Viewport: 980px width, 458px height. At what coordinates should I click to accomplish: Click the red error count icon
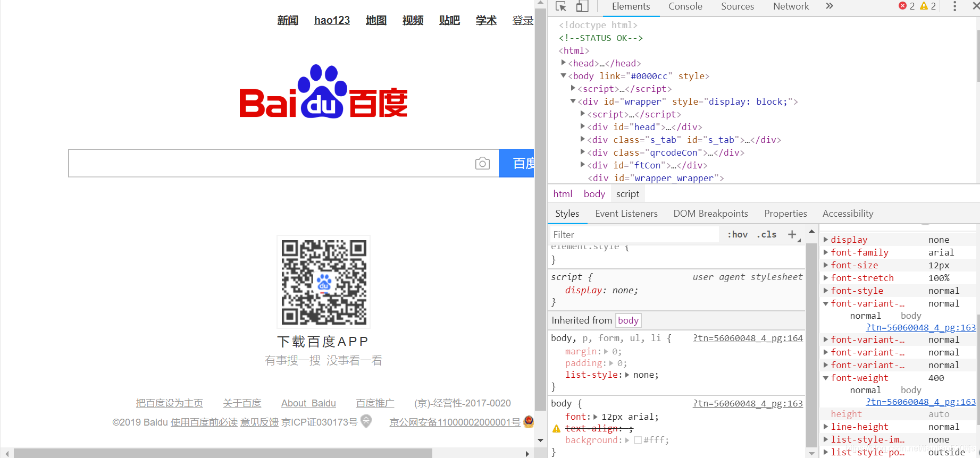click(902, 6)
